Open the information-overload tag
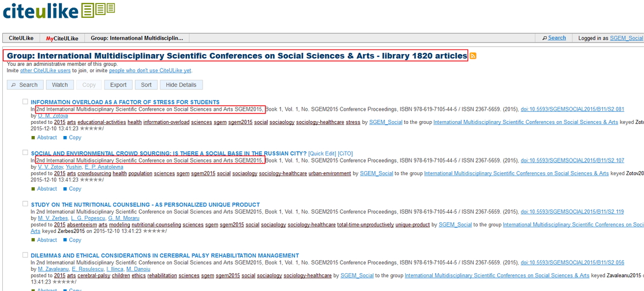Screen dimensions: 644x291 (166, 123)
